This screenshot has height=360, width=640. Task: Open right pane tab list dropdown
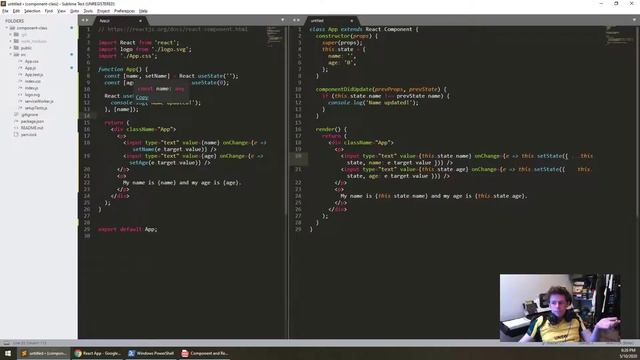click(x=635, y=20)
